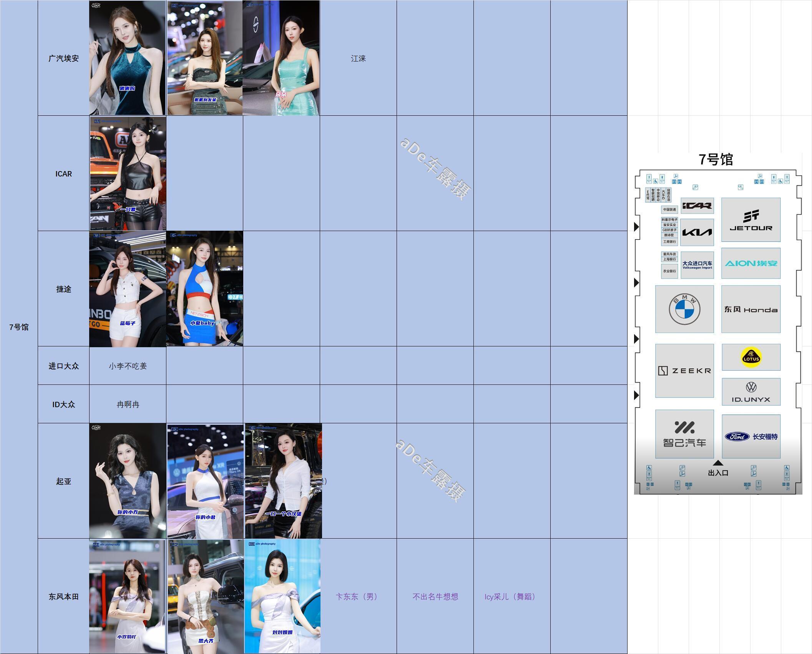The image size is (812, 654).
Task: Click the Icy采儿（舞蹈） cell
Action: tap(512, 596)
